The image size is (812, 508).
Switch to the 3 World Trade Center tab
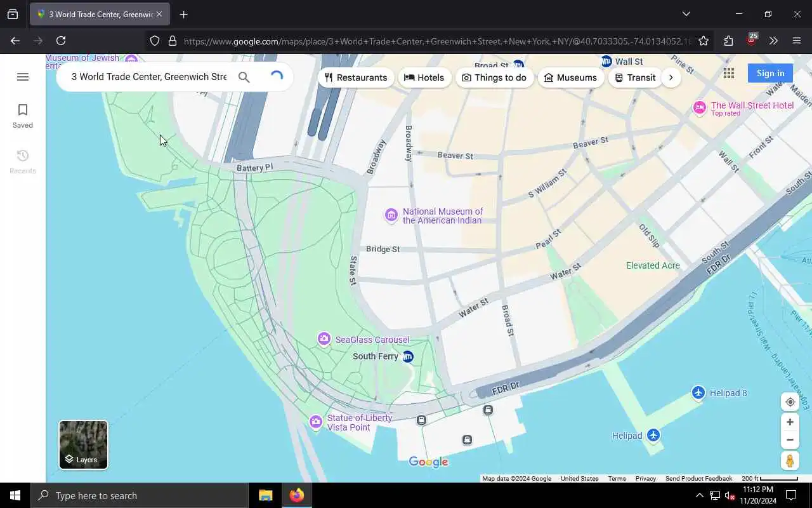pyautogui.click(x=100, y=14)
